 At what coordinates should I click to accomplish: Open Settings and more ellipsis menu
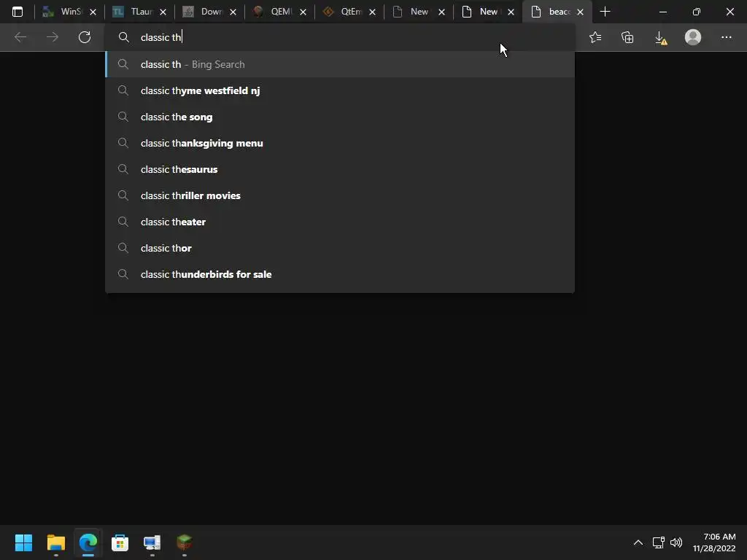726,37
